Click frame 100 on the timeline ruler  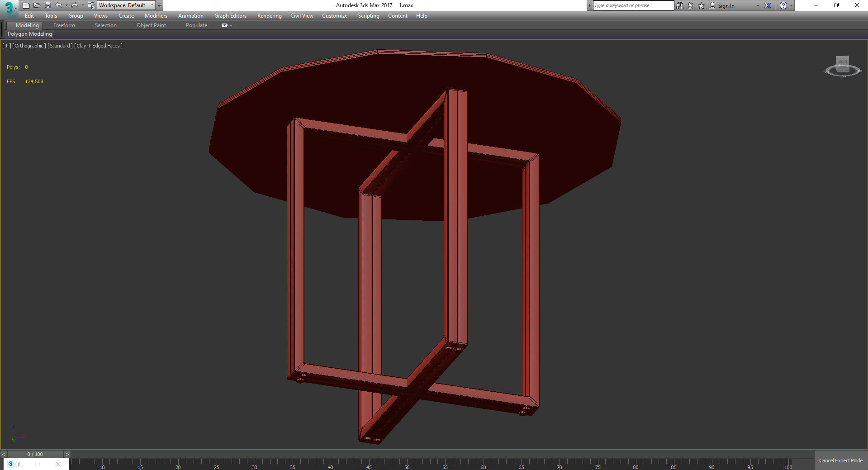788,467
